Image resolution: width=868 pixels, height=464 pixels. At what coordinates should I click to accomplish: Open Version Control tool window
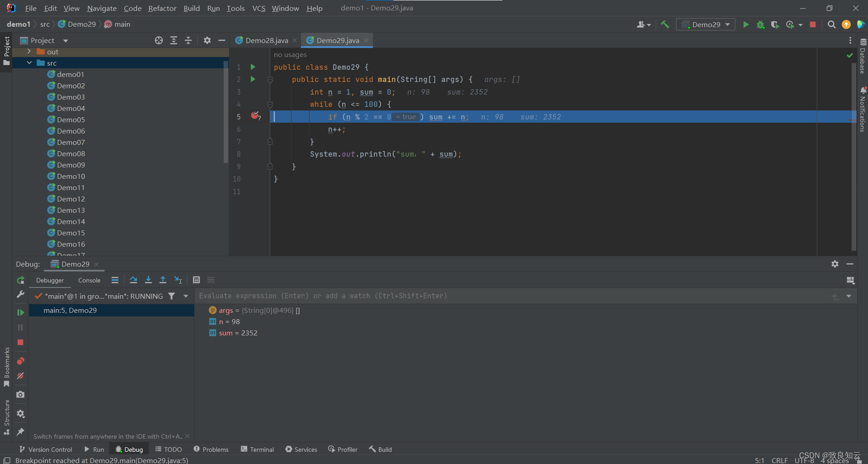46,450
